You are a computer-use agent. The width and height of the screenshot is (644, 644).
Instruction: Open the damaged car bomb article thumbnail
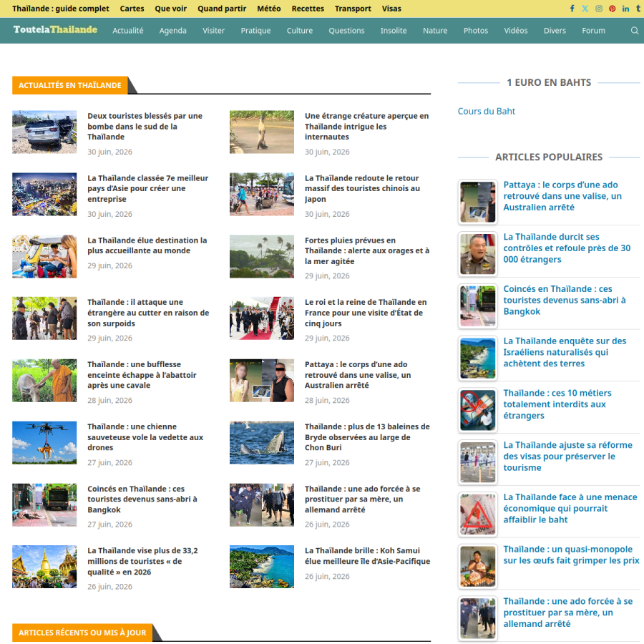tap(44, 132)
